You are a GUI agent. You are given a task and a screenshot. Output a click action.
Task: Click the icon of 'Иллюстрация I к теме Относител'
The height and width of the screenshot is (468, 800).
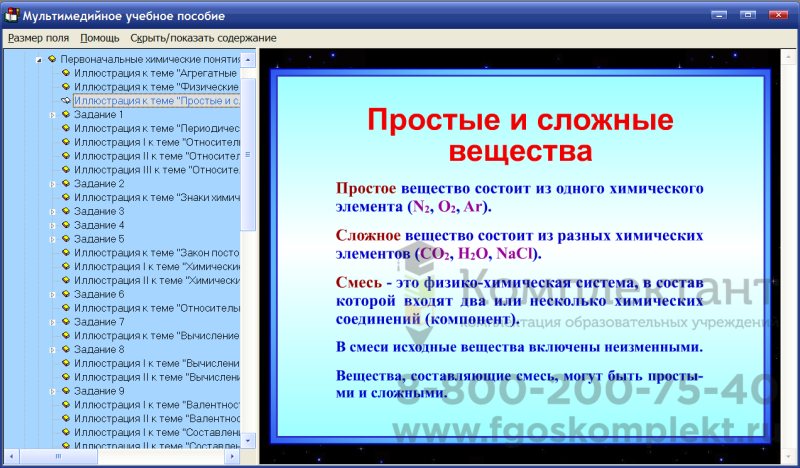click(66, 142)
